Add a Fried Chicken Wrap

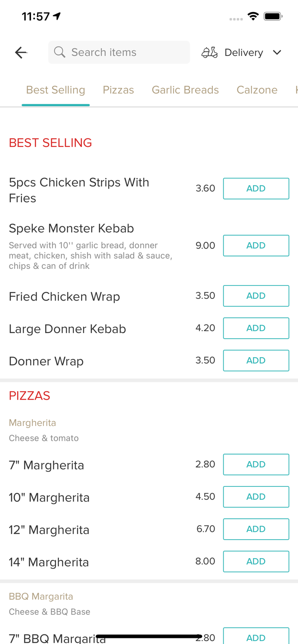(256, 296)
